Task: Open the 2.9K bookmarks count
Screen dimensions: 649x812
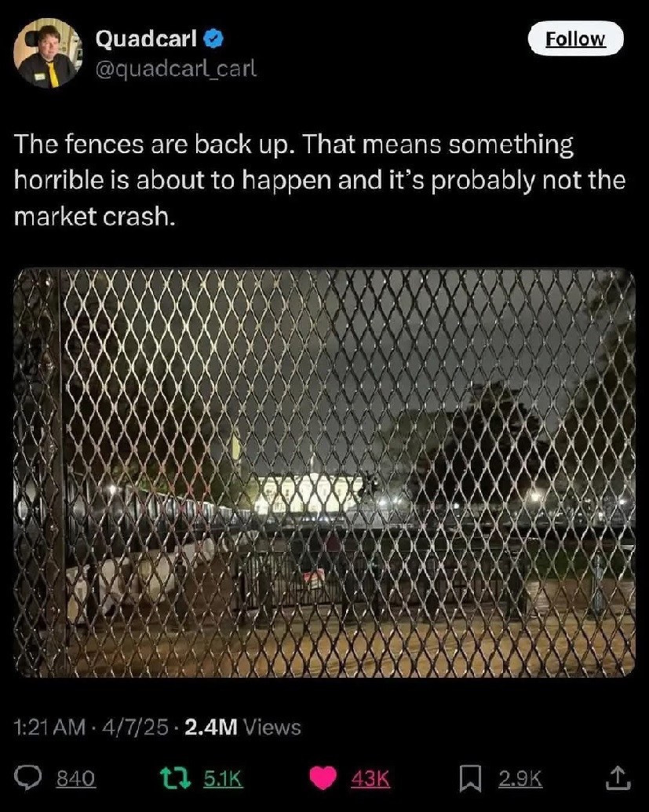Action: coord(520,778)
